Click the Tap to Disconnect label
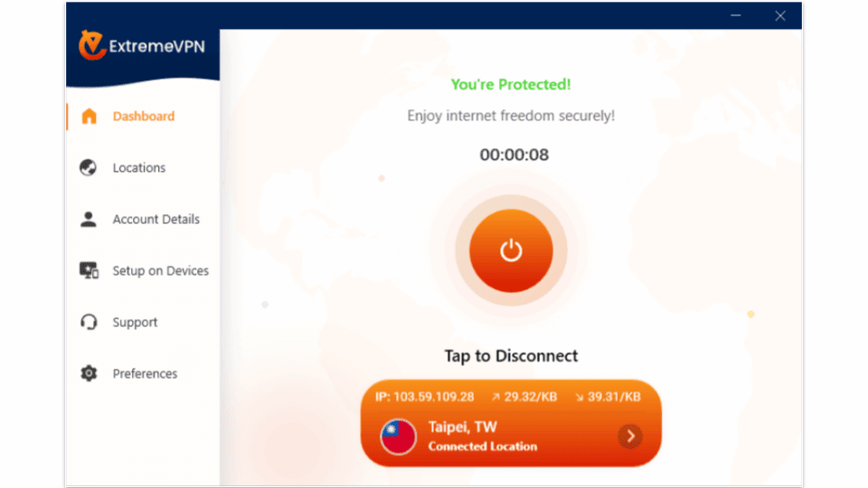This screenshot has width=868, height=488. point(511,356)
